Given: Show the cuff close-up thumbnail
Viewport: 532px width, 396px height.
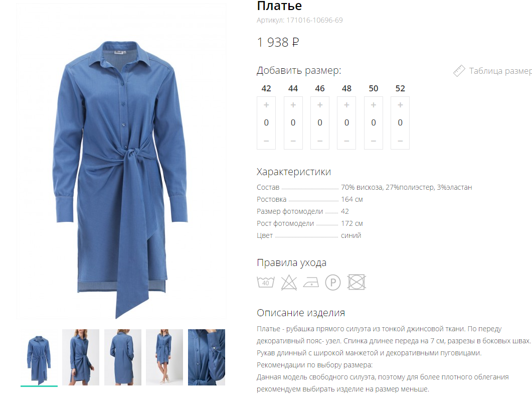Looking at the screenshot, I should (207, 357).
